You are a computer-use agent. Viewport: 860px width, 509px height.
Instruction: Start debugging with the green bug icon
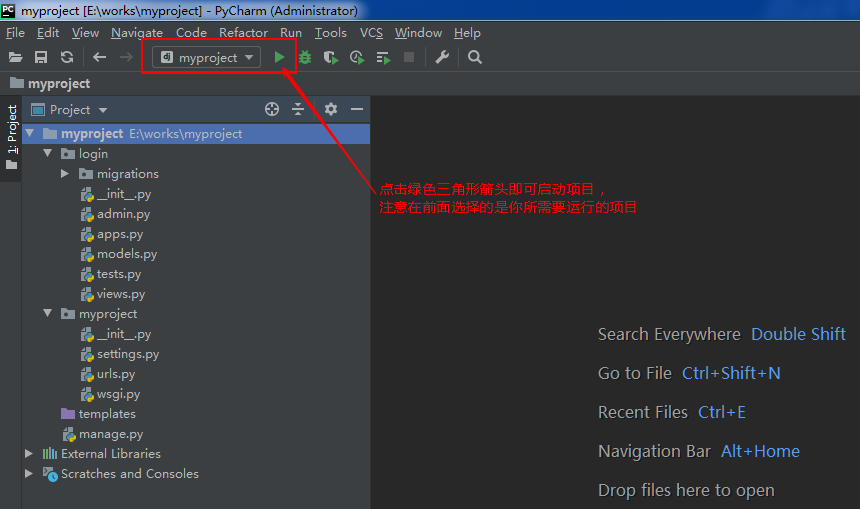point(305,57)
